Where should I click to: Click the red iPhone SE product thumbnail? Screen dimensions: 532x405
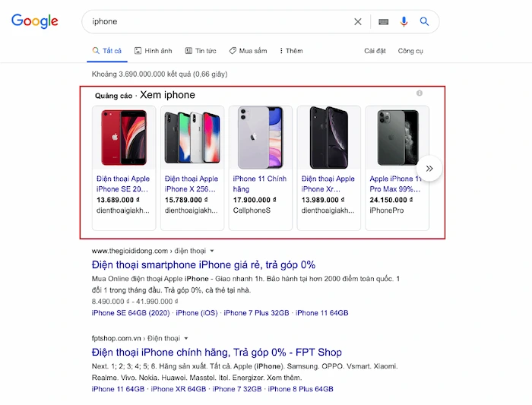click(124, 138)
